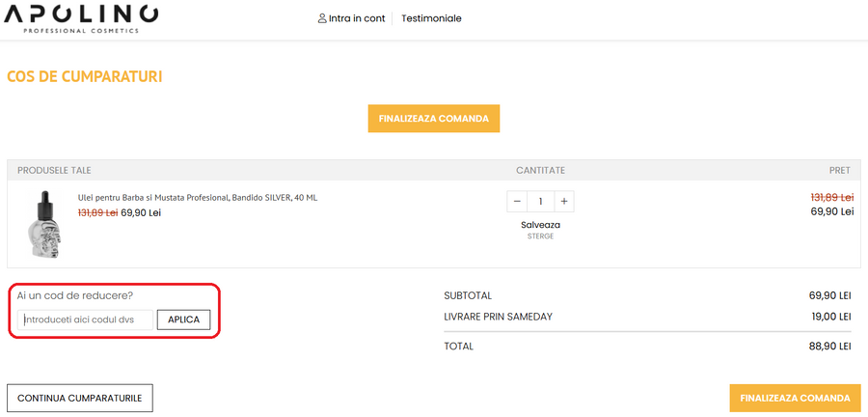Click the discount code input field
This screenshot has height=417, width=868.
point(87,320)
